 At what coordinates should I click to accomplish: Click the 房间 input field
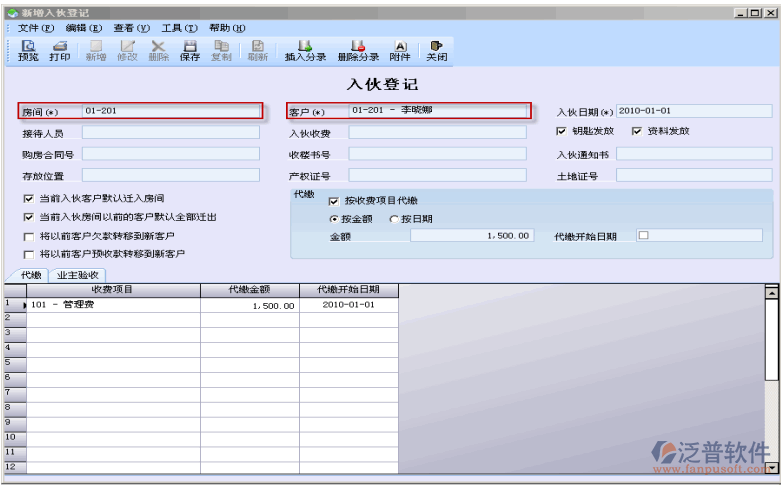click(172, 111)
